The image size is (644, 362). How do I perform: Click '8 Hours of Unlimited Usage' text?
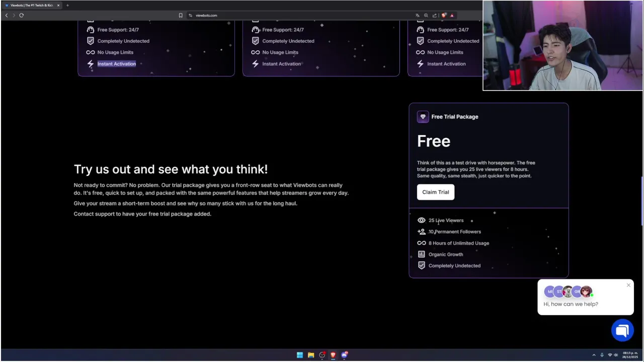pos(459,243)
